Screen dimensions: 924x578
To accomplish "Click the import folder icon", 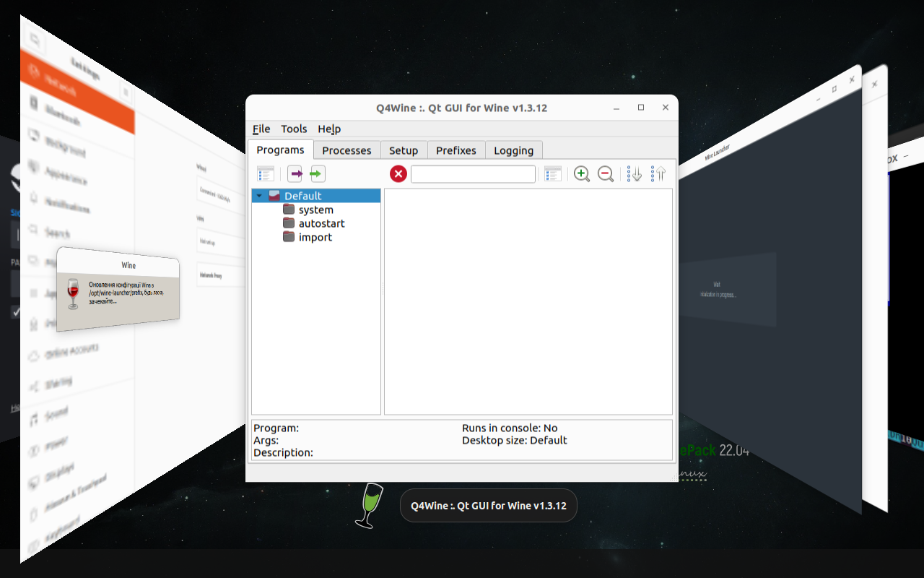I will click(289, 237).
